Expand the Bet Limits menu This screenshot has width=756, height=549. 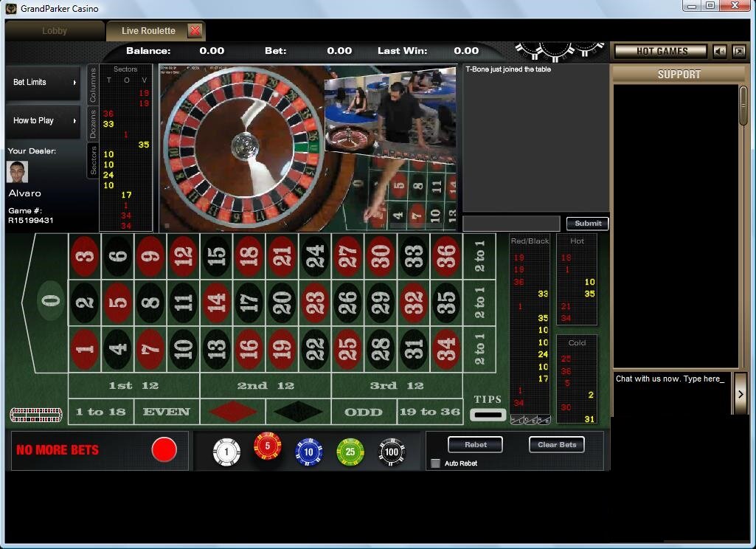tap(43, 83)
